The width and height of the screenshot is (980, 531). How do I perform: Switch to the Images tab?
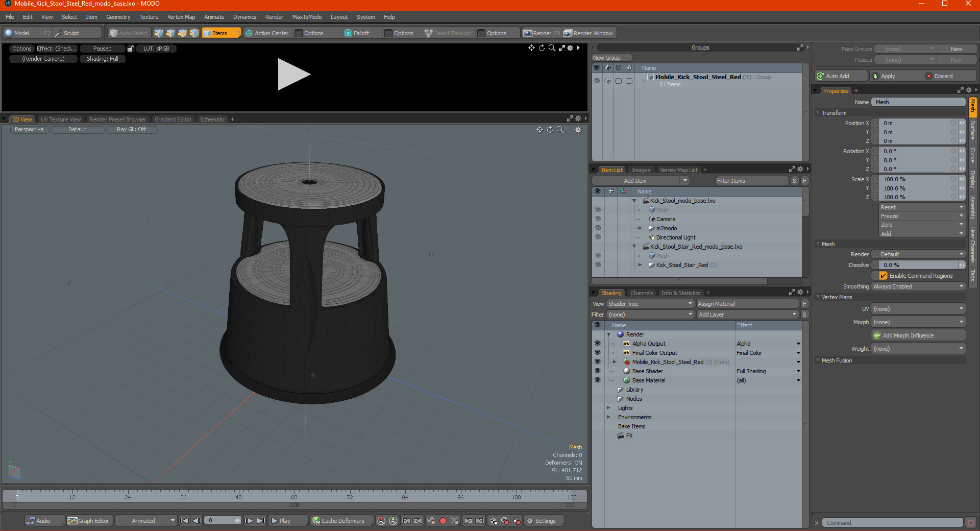click(641, 170)
